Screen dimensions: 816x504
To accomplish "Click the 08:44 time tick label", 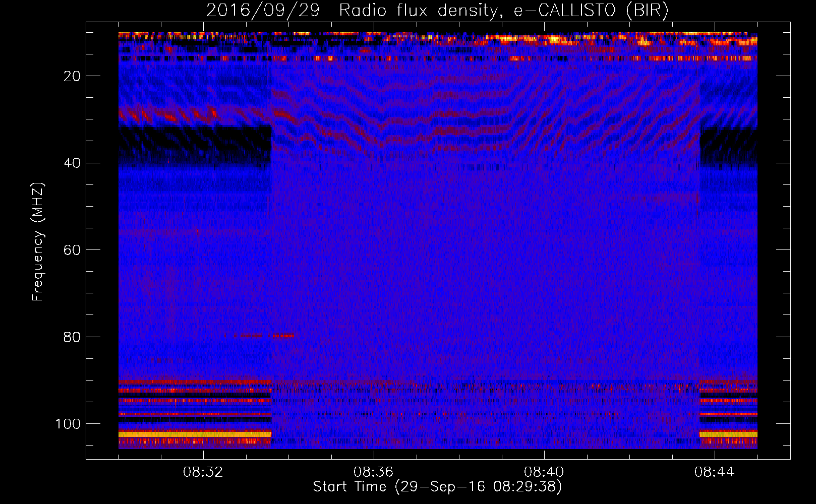I will click(x=715, y=473).
